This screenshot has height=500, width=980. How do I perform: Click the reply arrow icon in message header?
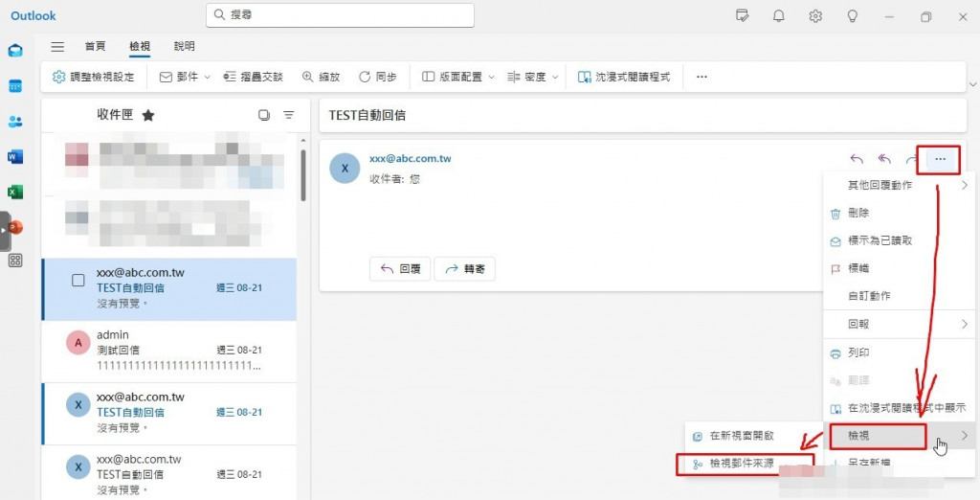tap(857, 160)
